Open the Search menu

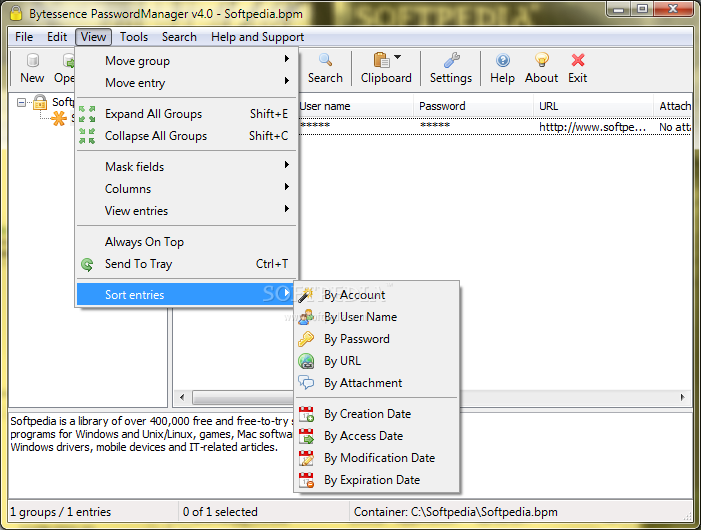click(179, 37)
